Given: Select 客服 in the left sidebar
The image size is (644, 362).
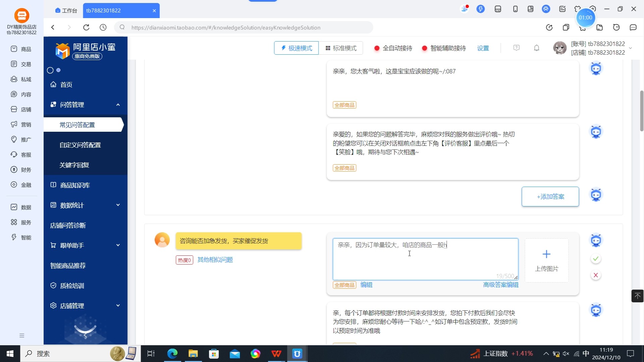Looking at the screenshot, I should coord(21,155).
